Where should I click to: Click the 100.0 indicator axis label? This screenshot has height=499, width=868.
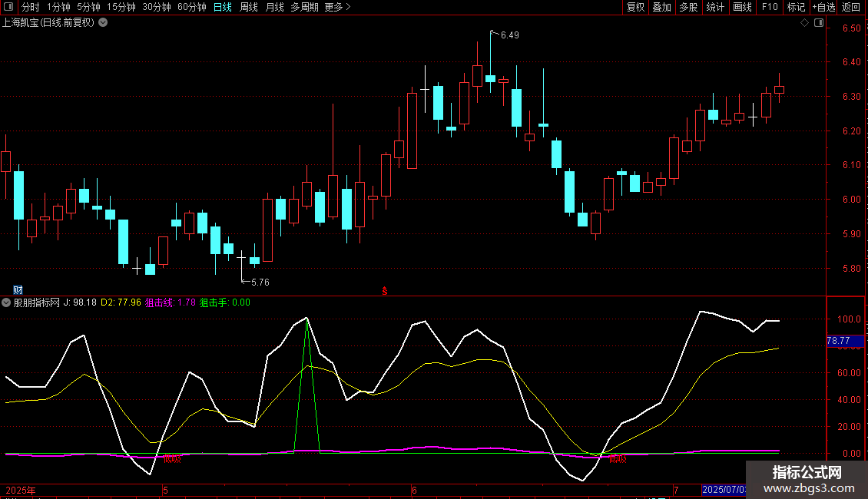pyautogui.click(x=849, y=319)
